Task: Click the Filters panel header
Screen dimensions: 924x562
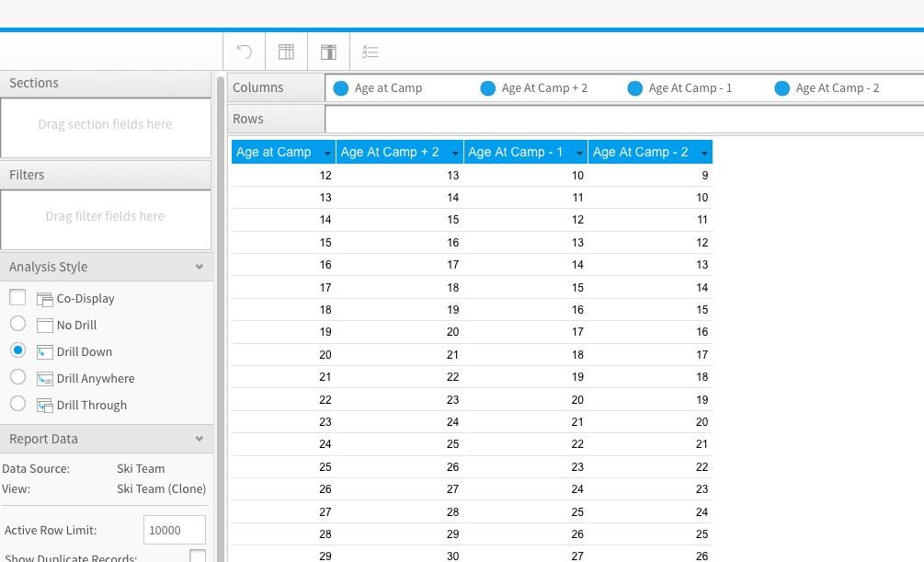Action: [106, 175]
